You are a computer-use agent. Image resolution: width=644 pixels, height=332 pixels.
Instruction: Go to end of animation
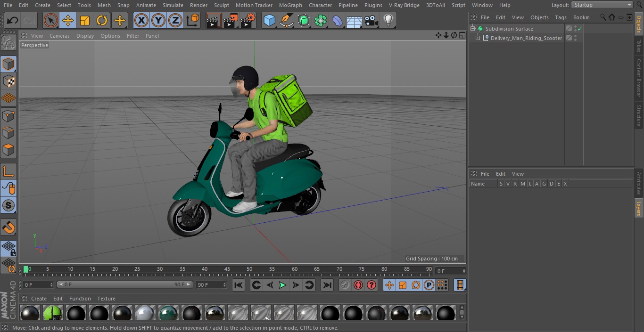(327, 285)
